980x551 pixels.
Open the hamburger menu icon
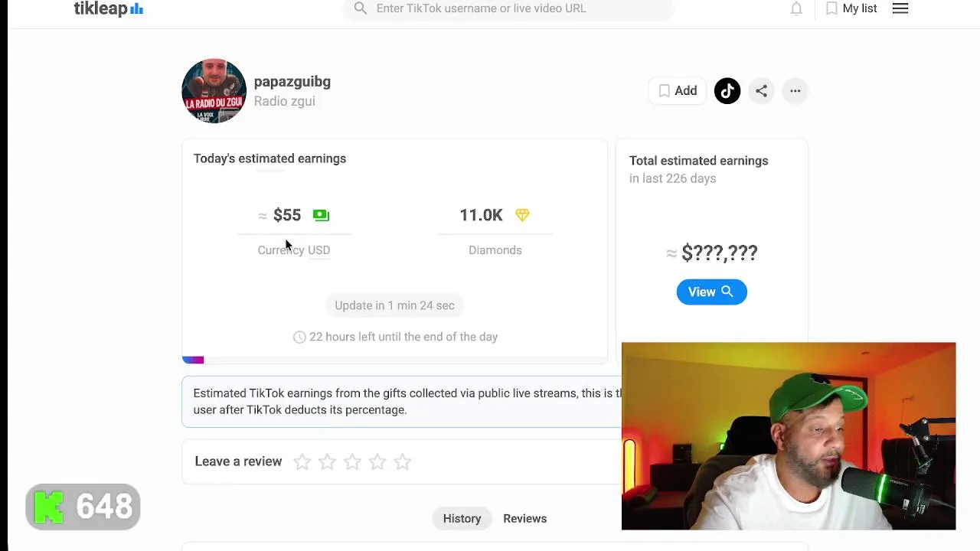pos(900,8)
